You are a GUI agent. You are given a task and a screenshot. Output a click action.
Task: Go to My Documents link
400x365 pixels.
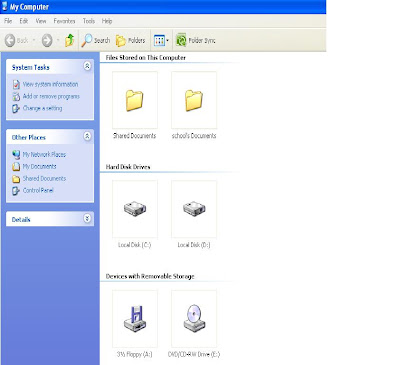(39, 166)
